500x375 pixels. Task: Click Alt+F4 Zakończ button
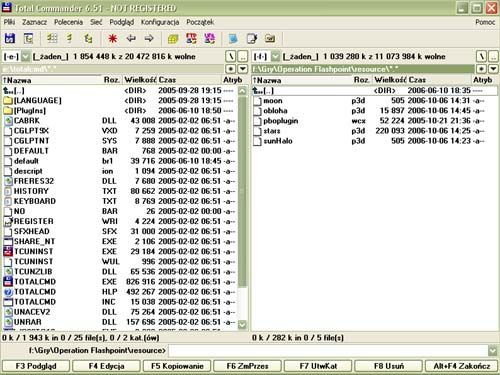click(462, 366)
